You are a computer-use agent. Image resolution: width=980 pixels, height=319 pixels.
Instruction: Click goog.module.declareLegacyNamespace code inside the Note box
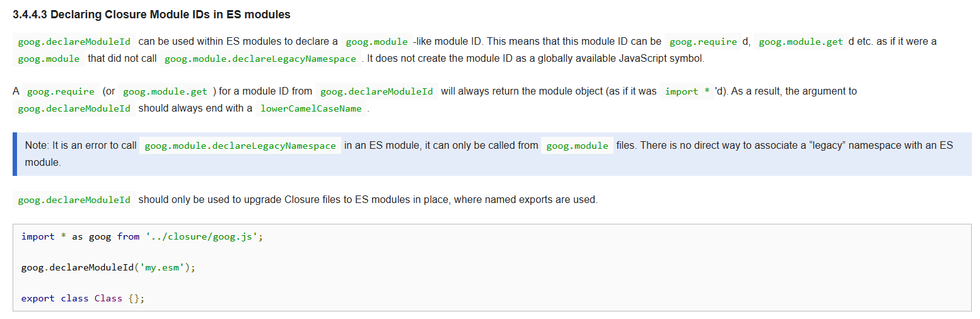240,146
